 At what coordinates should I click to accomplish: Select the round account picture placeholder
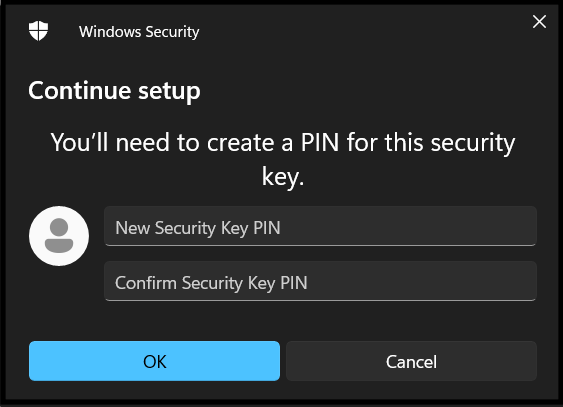click(x=59, y=236)
